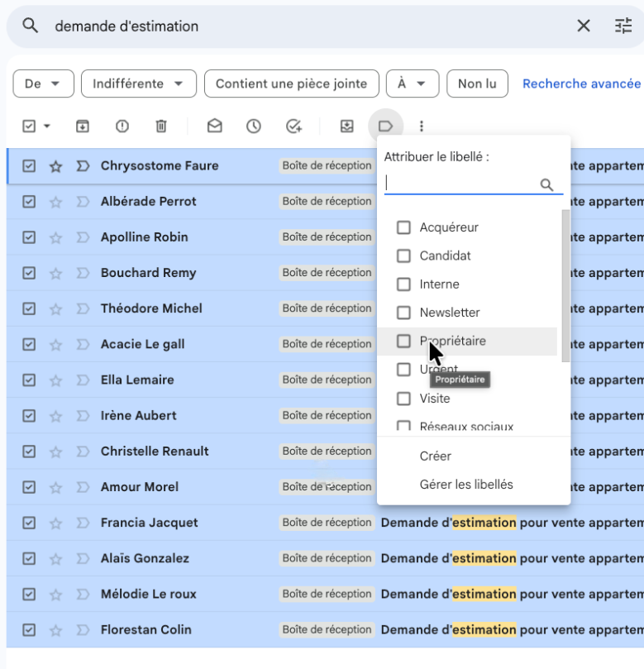Screen dimensions: 644x669
Task: Click the move to inbox icon
Action: [x=347, y=127]
